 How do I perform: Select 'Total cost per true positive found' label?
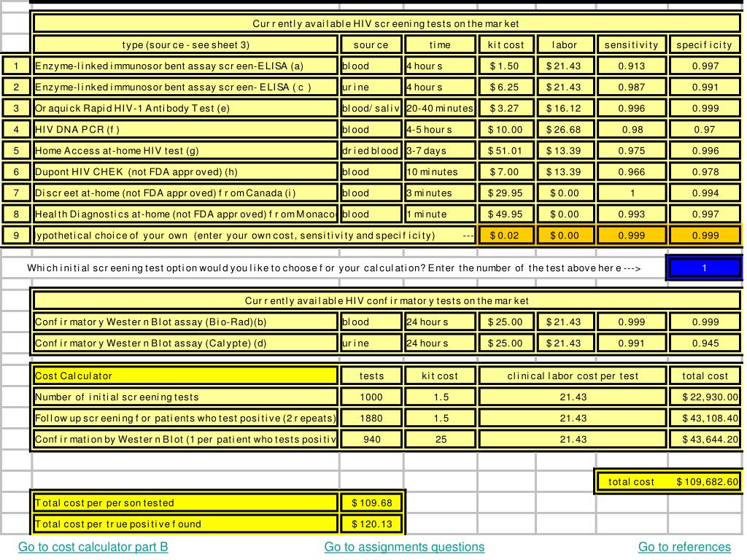(185, 524)
